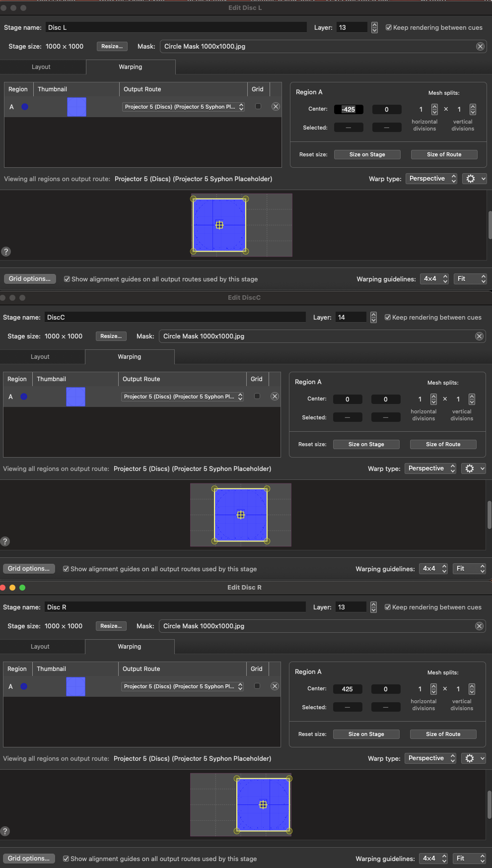
Task: Enable Grid checkbox for DiscC Region A
Action: [257, 396]
